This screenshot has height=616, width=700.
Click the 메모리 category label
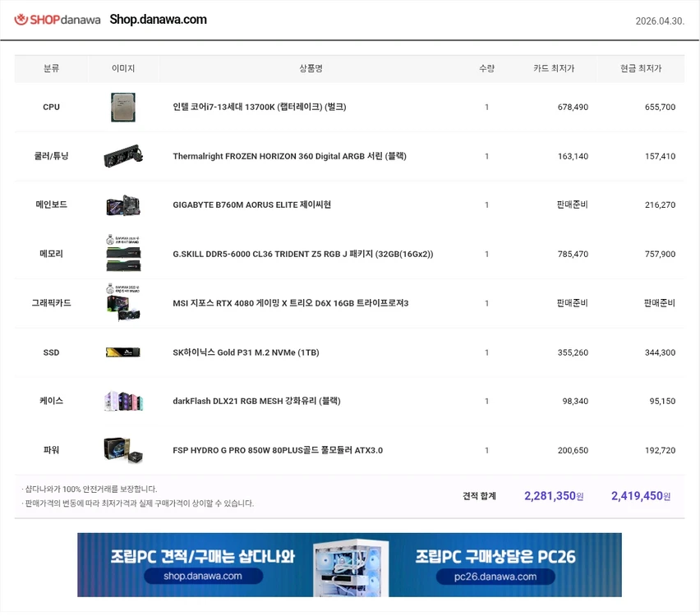point(51,254)
